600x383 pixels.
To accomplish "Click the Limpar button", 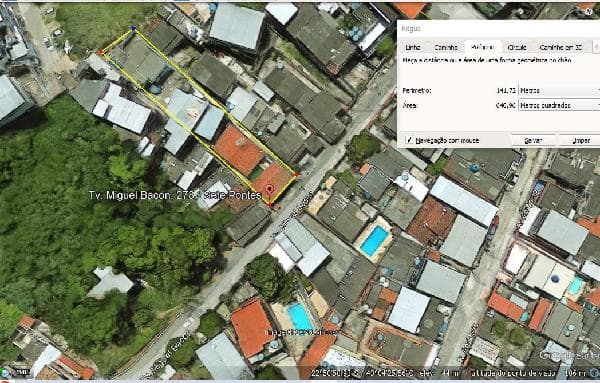I will tap(580, 140).
